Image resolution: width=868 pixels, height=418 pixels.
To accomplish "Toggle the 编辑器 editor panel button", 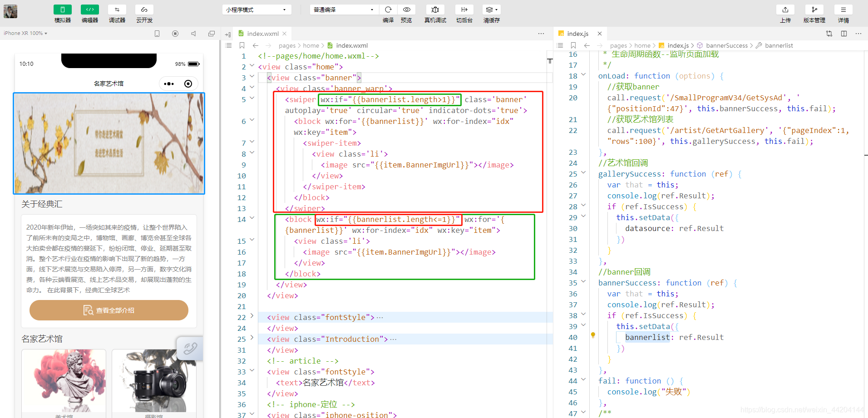I will [x=90, y=10].
